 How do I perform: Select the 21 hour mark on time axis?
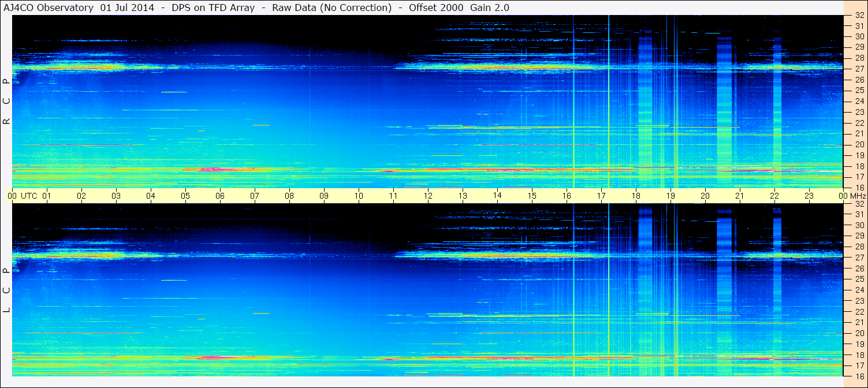[x=740, y=196]
